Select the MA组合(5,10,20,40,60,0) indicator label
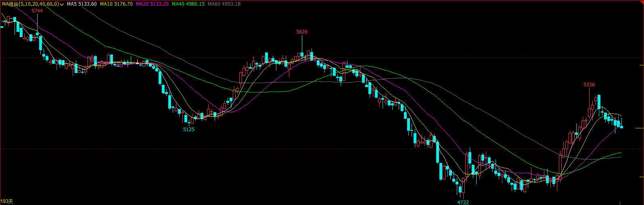 (30, 4)
